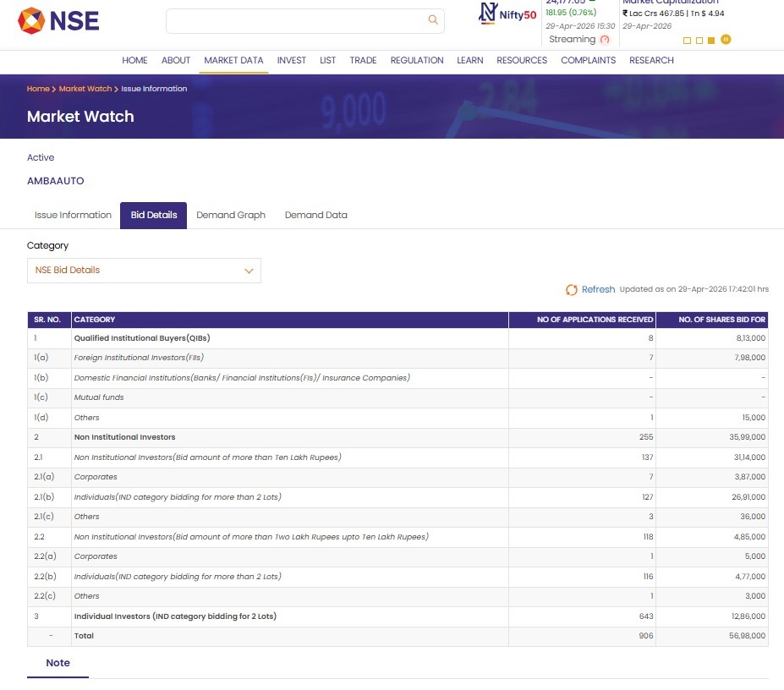Click the Domestic Financial Institutions row label

tap(242, 377)
